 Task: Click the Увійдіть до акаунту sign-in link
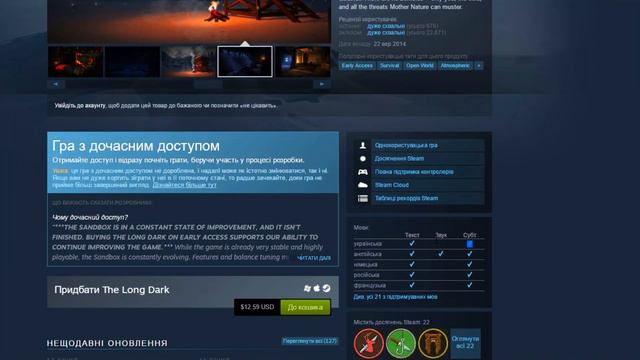click(x=80, y=106)
